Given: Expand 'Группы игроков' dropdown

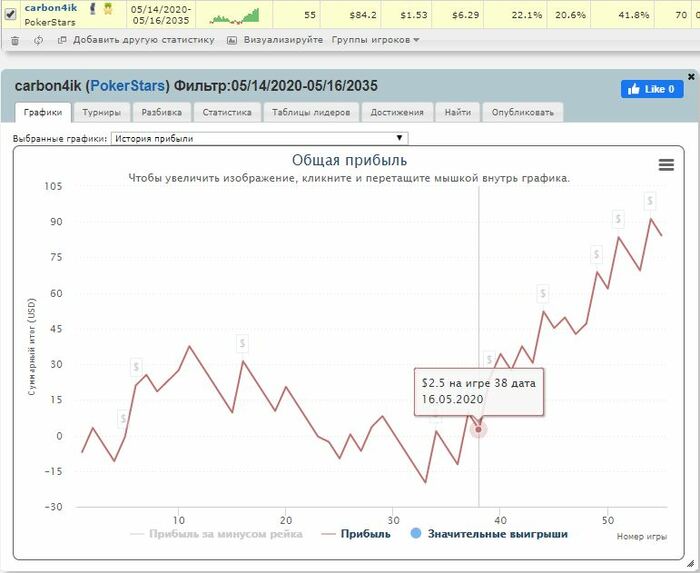Looking at the screenshot, I should coord(375,40).
